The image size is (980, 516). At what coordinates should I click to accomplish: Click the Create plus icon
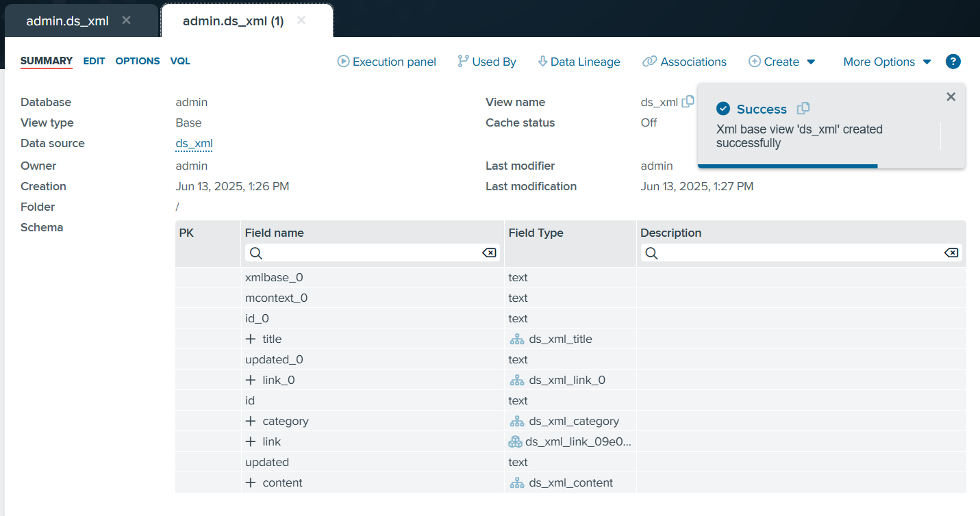755,62
